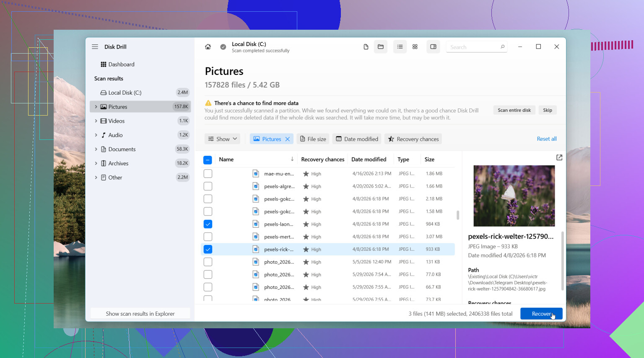
Task: Click Scan entire disk button
Action: [x=514, y=110]
